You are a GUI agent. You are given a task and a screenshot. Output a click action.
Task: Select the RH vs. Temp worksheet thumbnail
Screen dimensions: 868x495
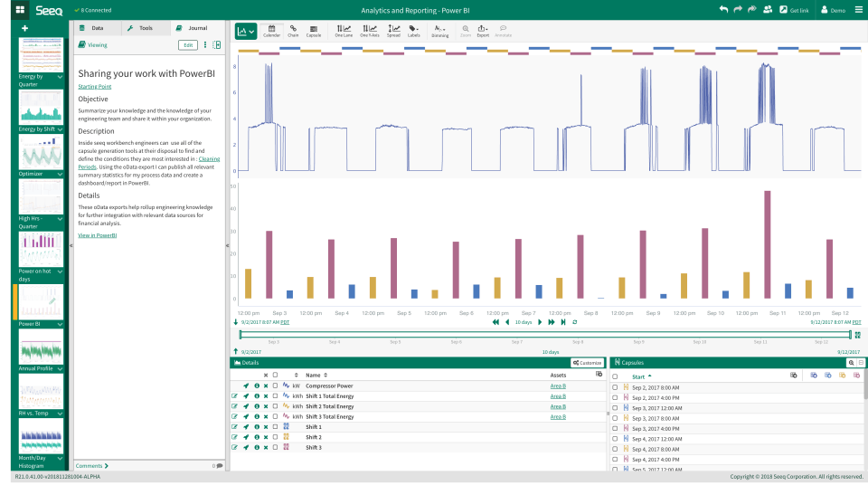tap(41, 391)
